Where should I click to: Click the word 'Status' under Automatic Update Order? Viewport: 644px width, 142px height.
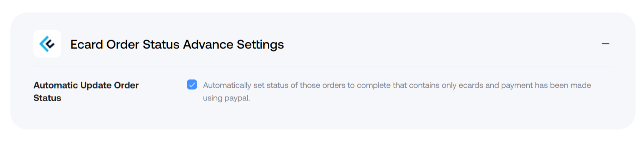pos(47,98)
